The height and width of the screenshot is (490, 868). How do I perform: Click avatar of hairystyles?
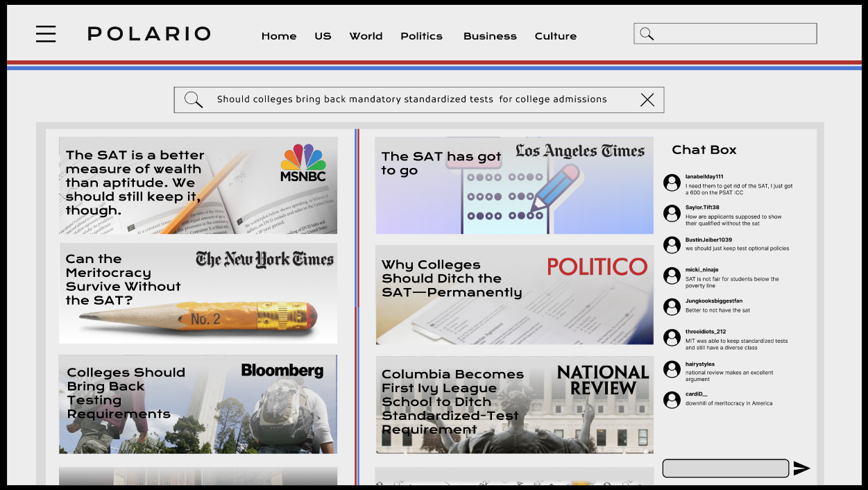tap(672, 369)
